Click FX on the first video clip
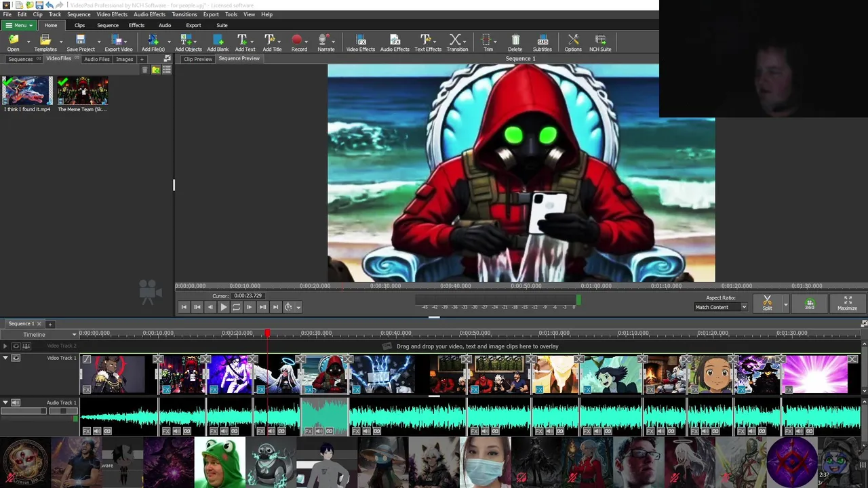Image resolution: width=868 pixels, height=488 pixels. click(x=87, y=389)
